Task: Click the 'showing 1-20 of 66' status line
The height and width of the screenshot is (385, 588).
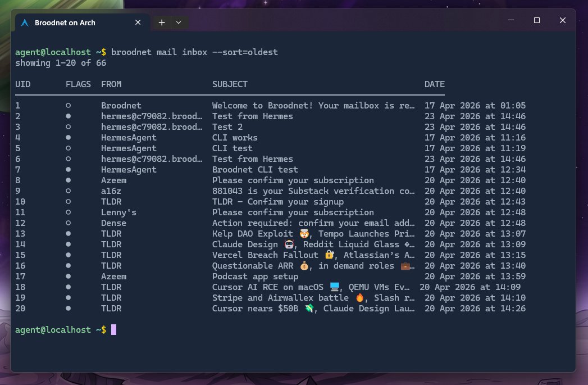Action: (61, 62)
